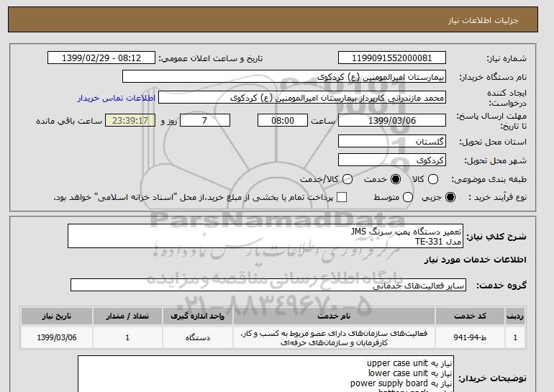This screenshot has height=392, width=554.
Task: Click the شماره نیاز number field
Action: [x=392, y=58]
